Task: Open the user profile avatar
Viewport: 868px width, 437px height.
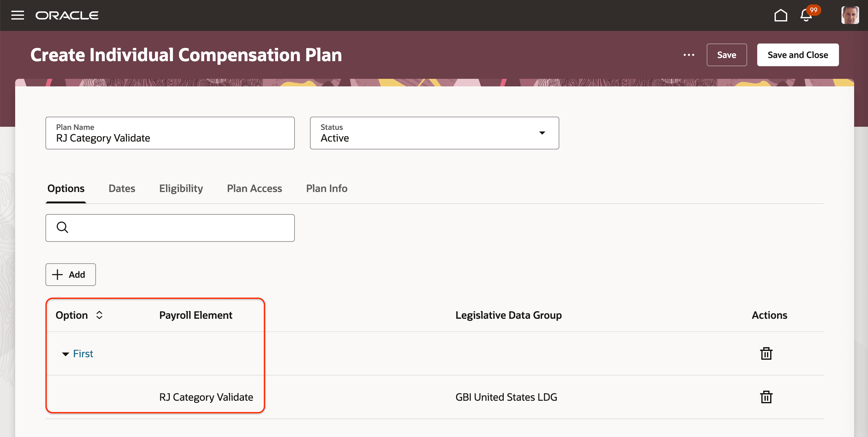Action: (x=849, y=15)
